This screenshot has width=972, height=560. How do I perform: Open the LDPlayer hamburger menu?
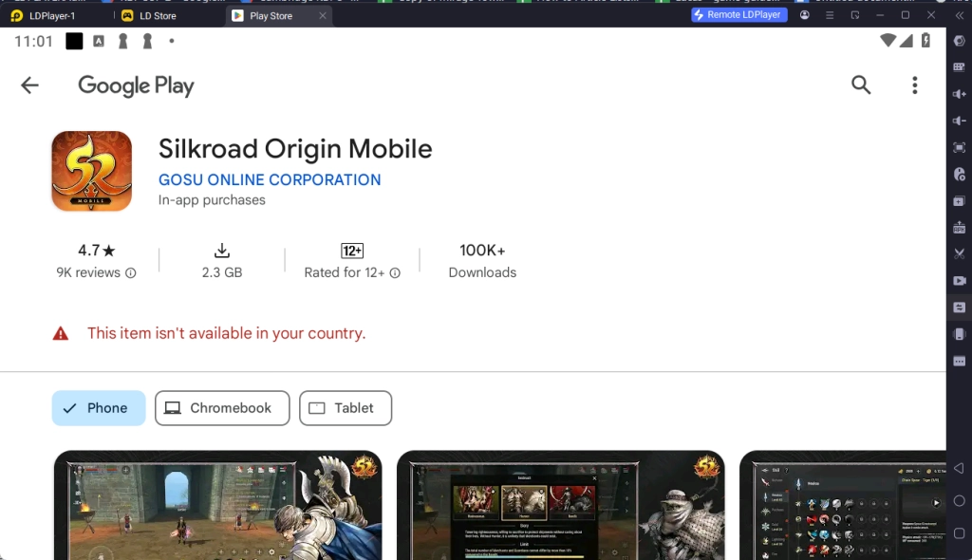click(830, 15)
